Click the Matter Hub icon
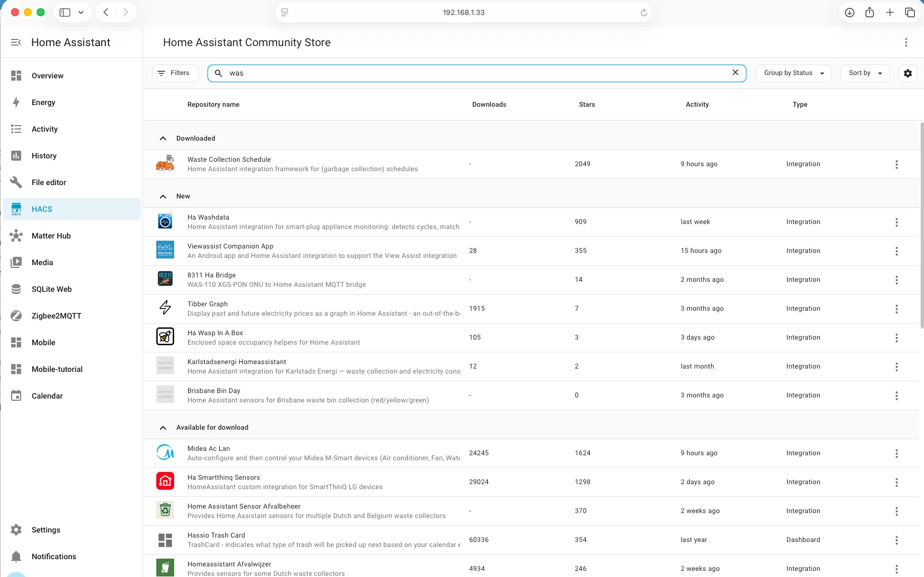This screenshot has height=577, width=924. click(16, 236)
